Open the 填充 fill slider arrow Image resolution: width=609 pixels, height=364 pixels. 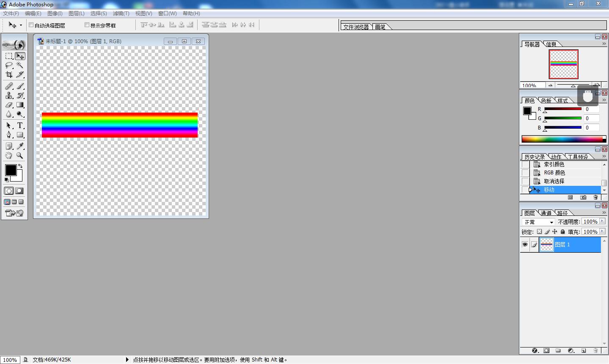602,232
